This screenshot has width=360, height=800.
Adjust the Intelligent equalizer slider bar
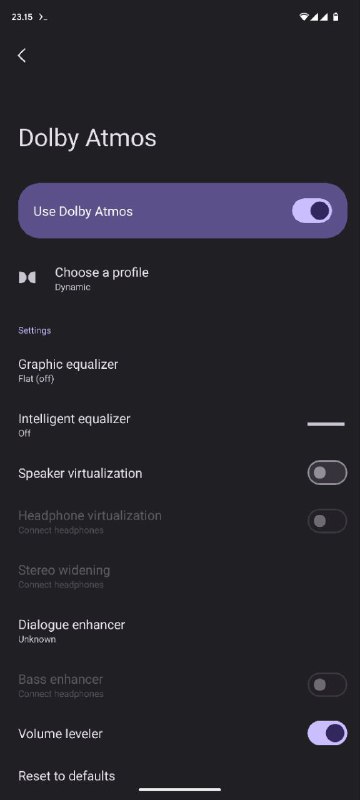point(326,424)
